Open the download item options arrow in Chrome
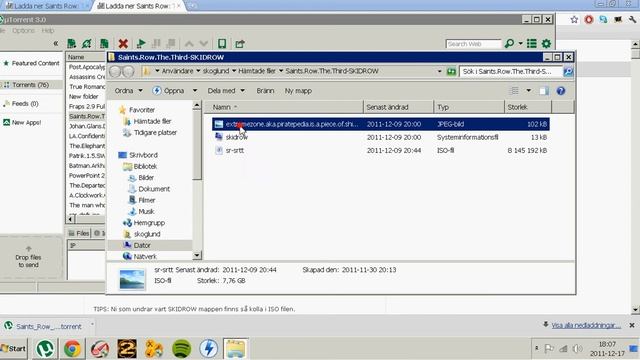Viewport: 640px width, 360px height. (92, 325)
